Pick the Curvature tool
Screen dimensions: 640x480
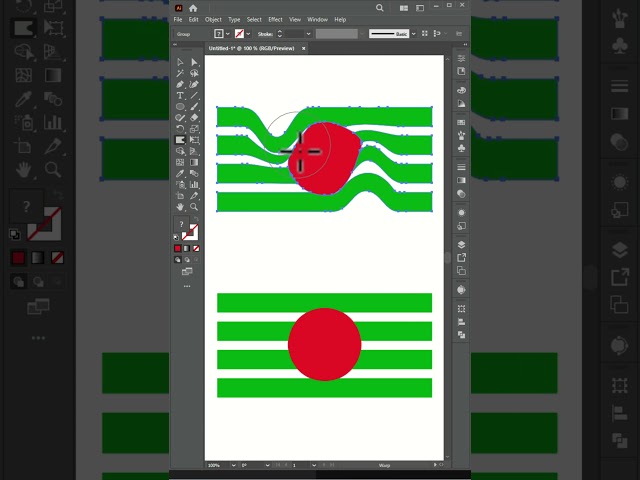coord(194,84)
